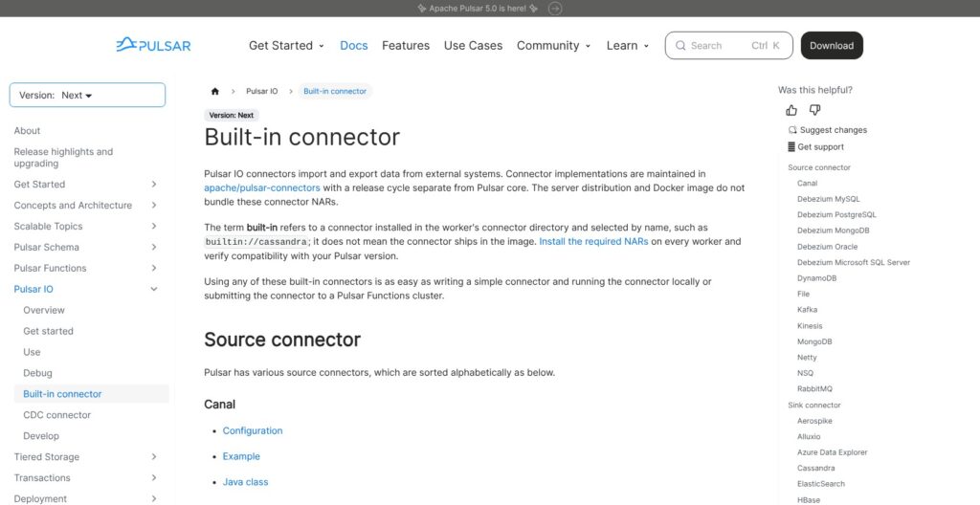
Task: Jump to Debezium MySQL in contents
Action: [x=828, y=199]
